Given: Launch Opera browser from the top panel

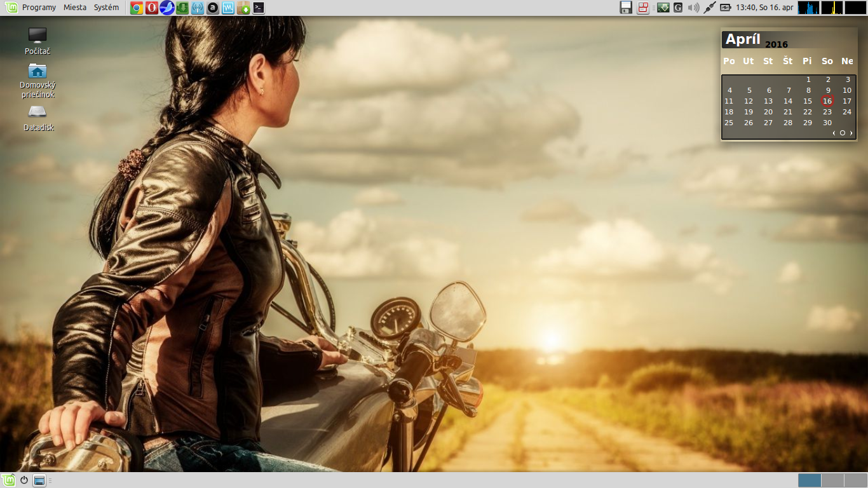Looking at the screenshot, I should (x=151, y=8).
